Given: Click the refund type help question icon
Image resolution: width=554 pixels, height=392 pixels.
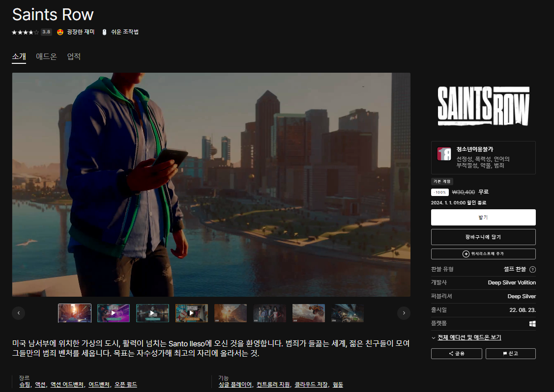Looking at the screenshot, I should (x=532, y=270).
